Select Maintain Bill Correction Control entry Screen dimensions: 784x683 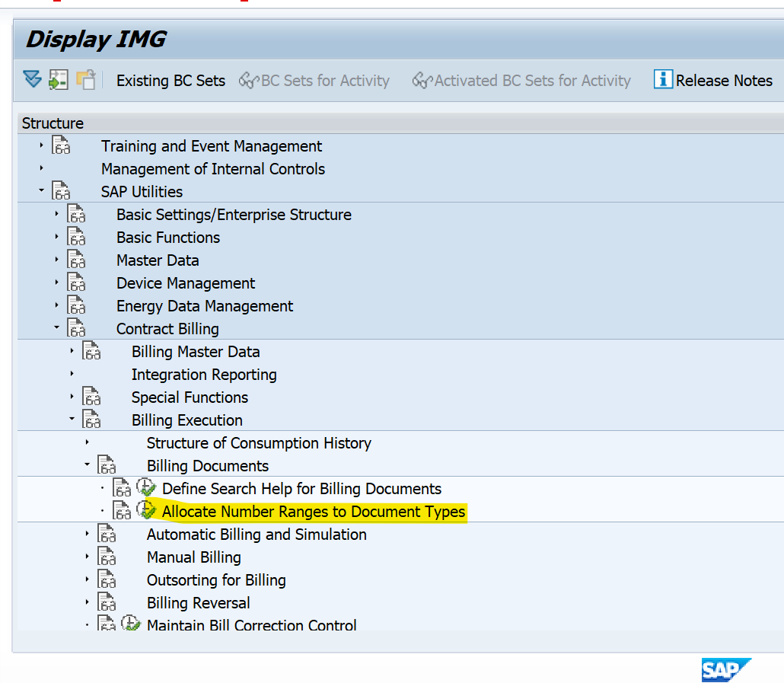coord(251,625)
